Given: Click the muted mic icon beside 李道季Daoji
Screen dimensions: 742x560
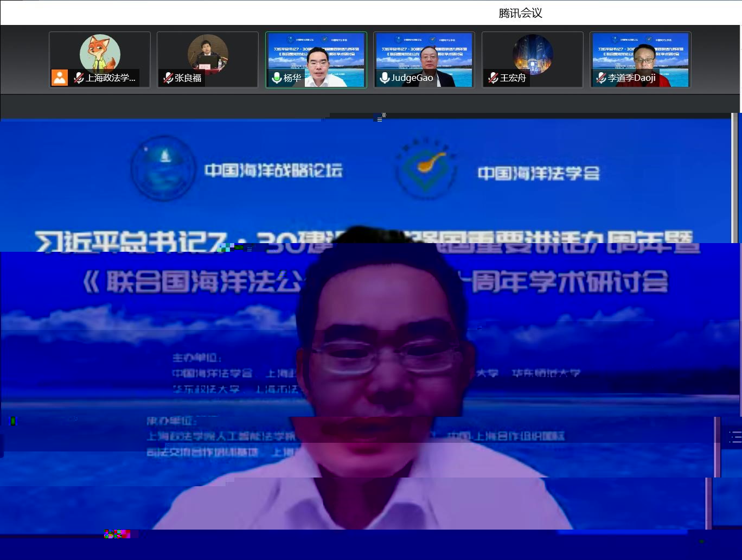Looking at the screenshot, I should pos(601,78).
